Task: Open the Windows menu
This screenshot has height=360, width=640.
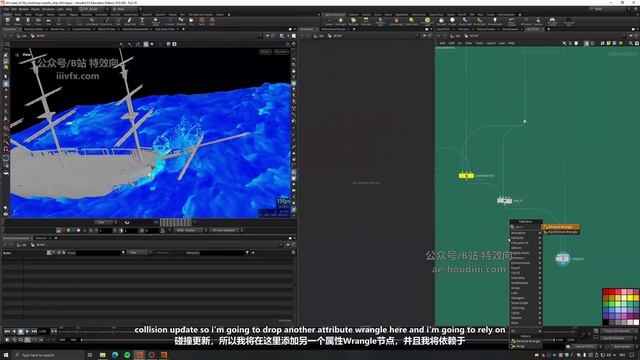Action: pyautogui.click(x=48, y=9)
